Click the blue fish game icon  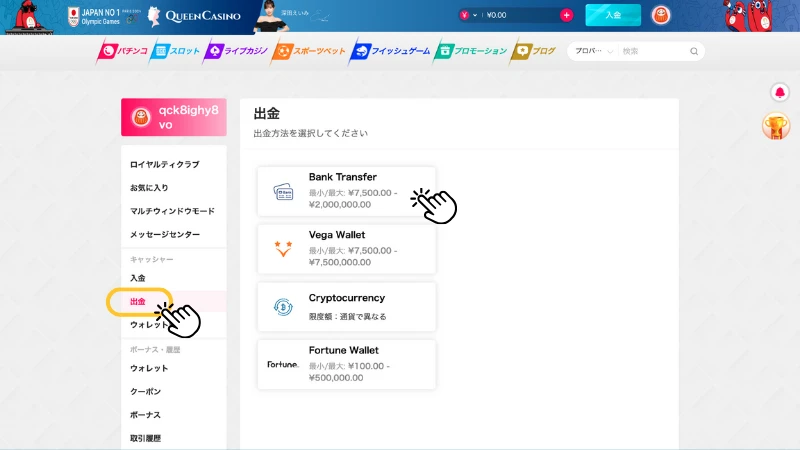click(361, 51)
